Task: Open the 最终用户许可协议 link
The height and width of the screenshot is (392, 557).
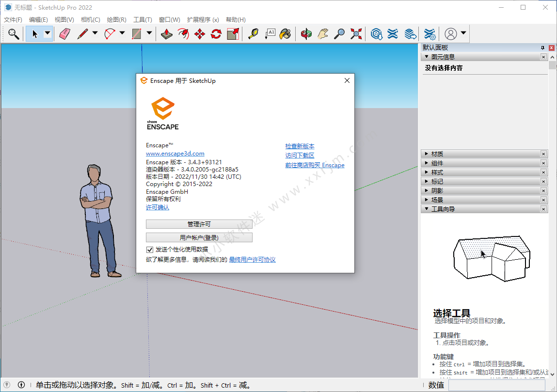Action: point(252,260)
